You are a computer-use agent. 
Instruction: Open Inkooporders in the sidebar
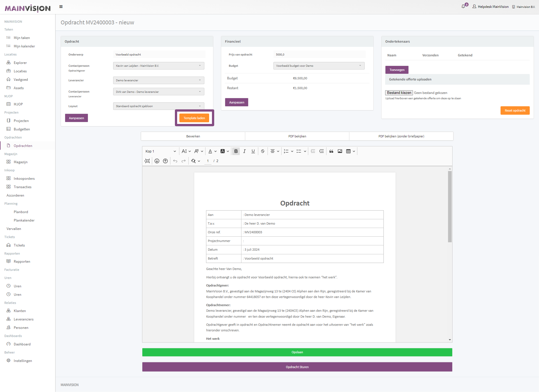click(x=24, y=179)
